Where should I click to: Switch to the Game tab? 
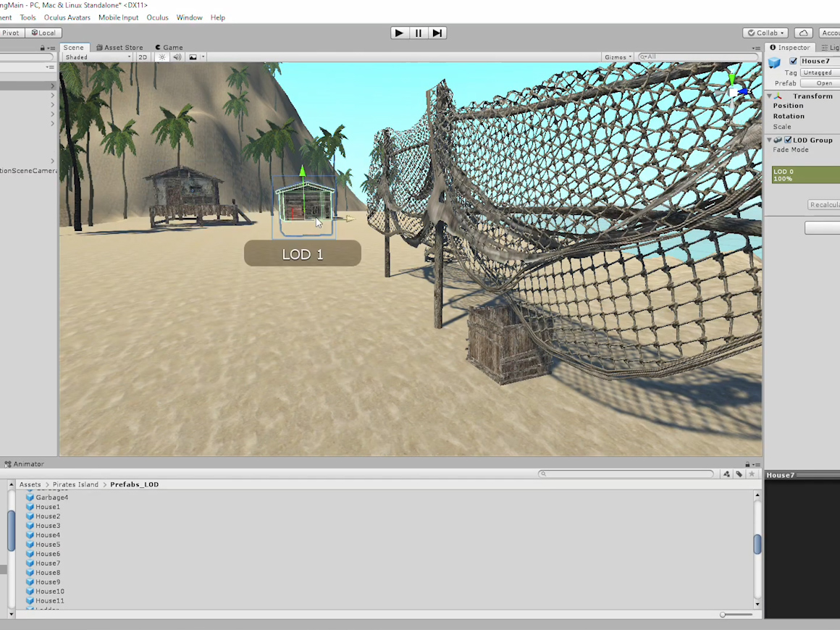tap(169, 48)
